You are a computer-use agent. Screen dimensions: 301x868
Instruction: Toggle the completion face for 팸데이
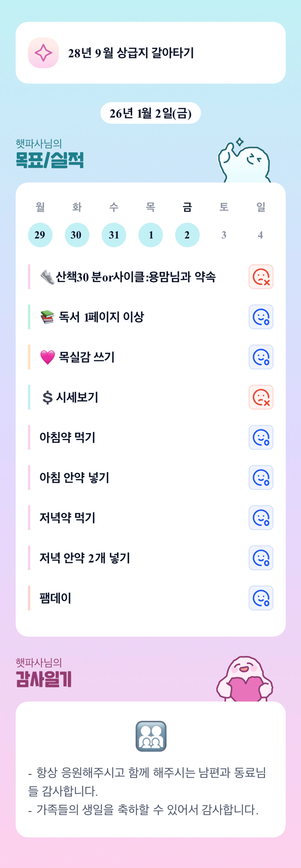pyautogui.click(x=261, y=598)
